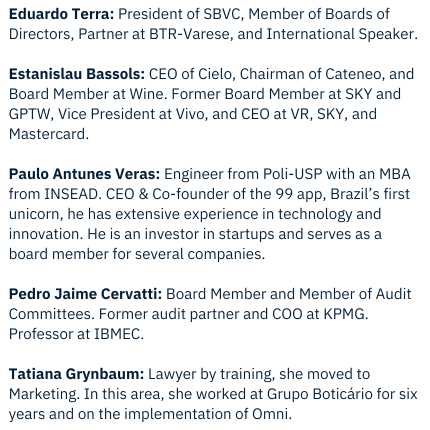Image resolution: width=430 pixels, height=430 pixels.
Task: Click the text implementation of Omni
Action: [x=206, y=414]
